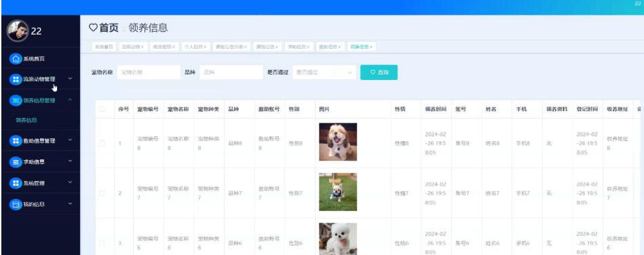Close the 流浪动物 tab
The image size is (644, 255).
[143, 47]
